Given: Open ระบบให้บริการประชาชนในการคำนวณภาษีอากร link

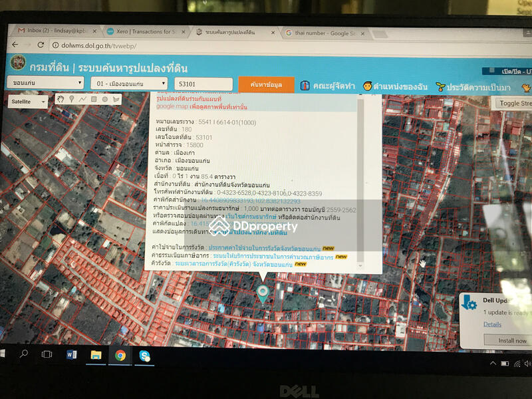Looking at the screenshot, I should tap(273, 256).
